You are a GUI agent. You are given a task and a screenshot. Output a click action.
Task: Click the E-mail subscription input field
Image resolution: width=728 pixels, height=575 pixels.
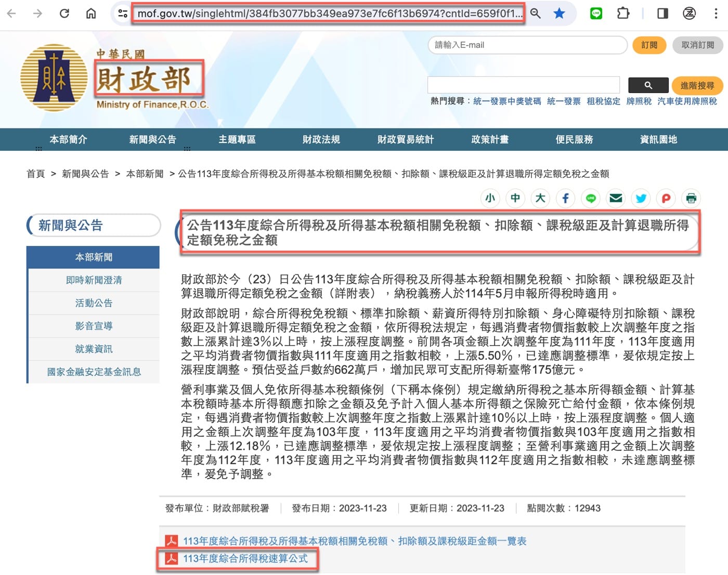tap(528, 45)
